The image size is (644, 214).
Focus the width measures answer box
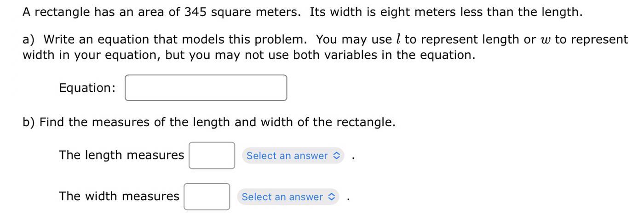pyautogui.click(x=207, y=197)
